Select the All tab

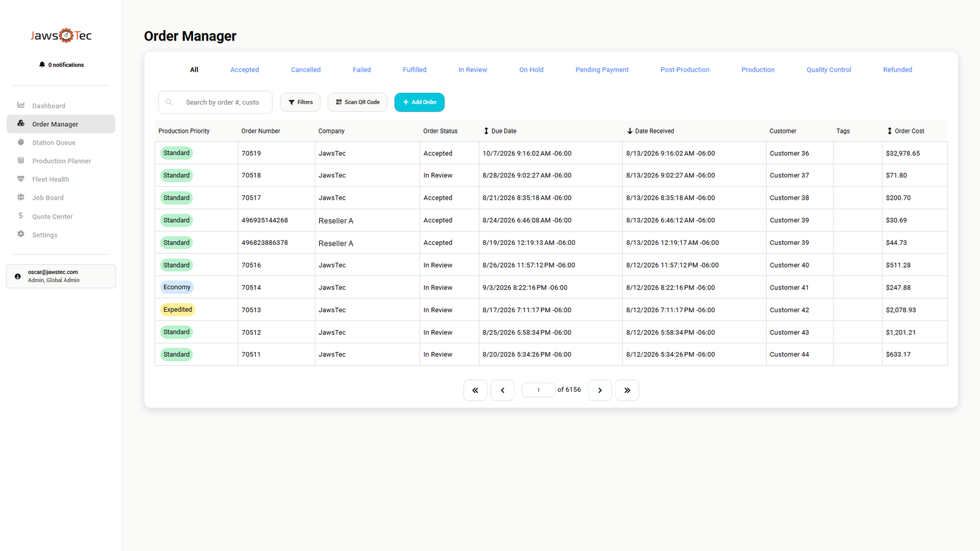pyautogui.click(x=194, y=70)
